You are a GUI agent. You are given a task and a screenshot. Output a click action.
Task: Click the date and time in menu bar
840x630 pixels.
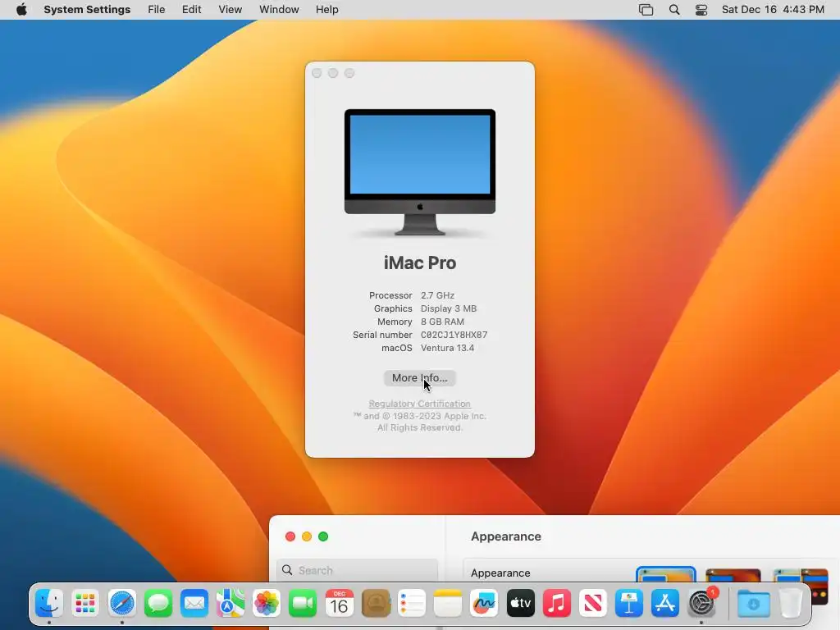click(x=773, y=10)
